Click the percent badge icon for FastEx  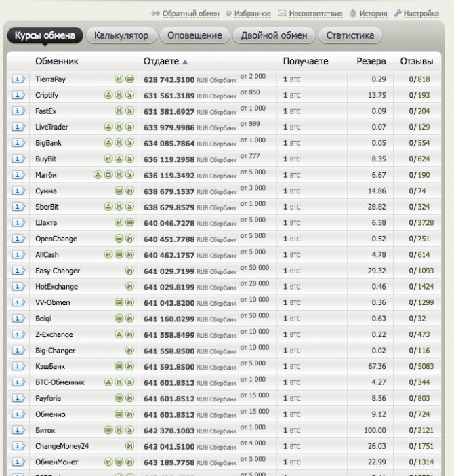129,111
